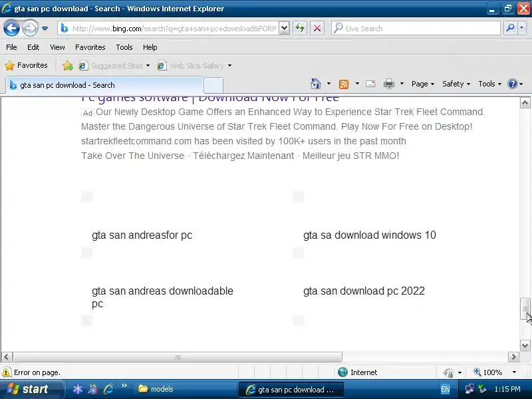
Task: Refresh the page with green arrows icon
Action: click(x=300, y=28)
